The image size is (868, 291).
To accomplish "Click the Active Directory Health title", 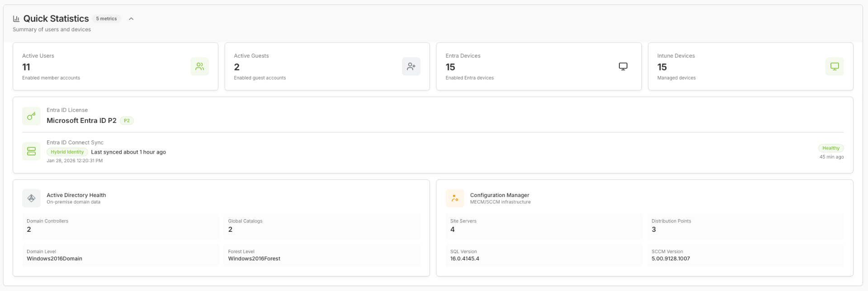I will (x=76, y=195).
